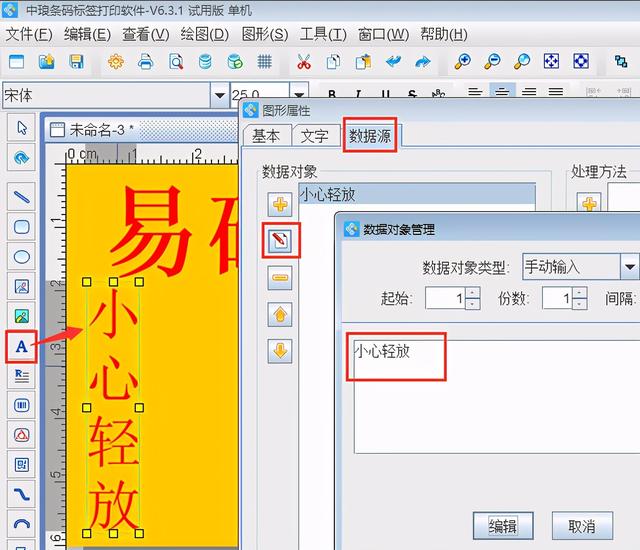
Task: Increase the 起始 value with up stepper
Action: click(473, 292)
